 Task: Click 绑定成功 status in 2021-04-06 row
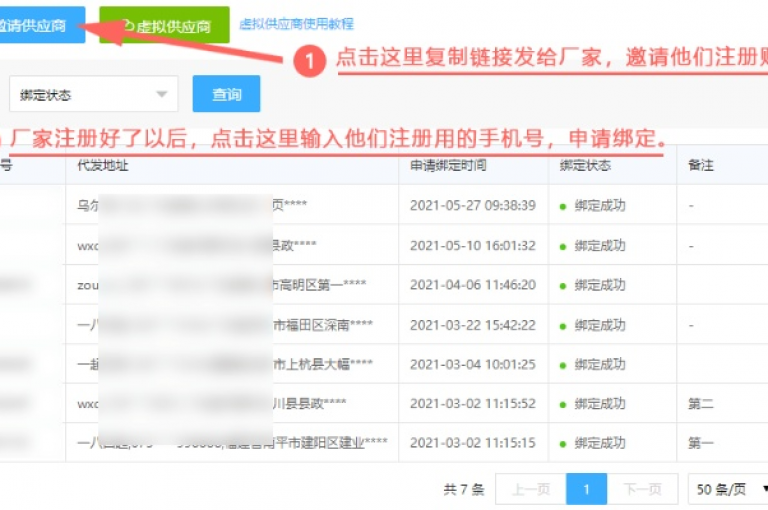(593, 285)
